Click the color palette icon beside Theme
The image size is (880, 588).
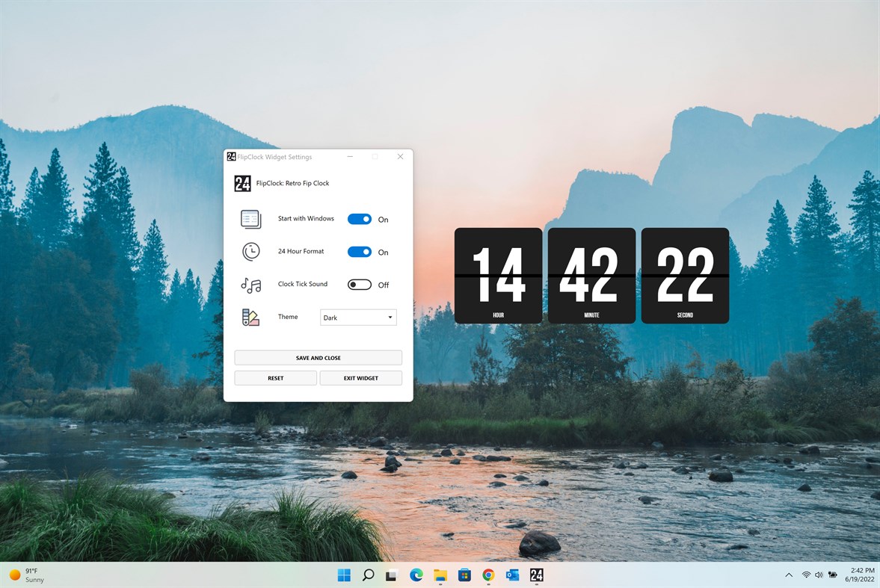click(250, 317)
